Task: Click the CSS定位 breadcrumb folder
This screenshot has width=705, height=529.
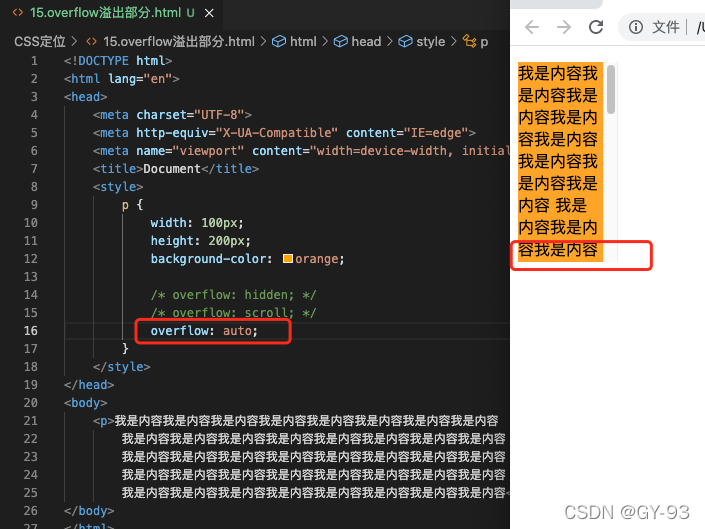Action: 40,42
